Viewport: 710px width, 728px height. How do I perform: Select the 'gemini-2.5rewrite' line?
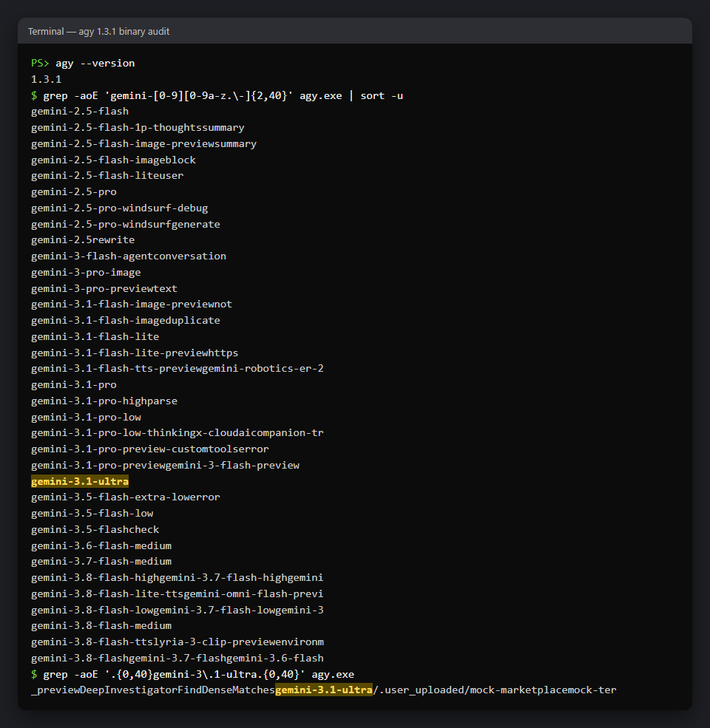click(83, 240)
